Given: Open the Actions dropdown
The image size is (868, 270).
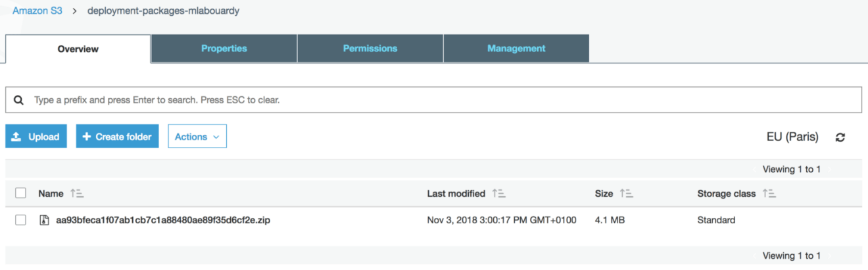Looking at the screenshot, I should click(x=197, y=136).
